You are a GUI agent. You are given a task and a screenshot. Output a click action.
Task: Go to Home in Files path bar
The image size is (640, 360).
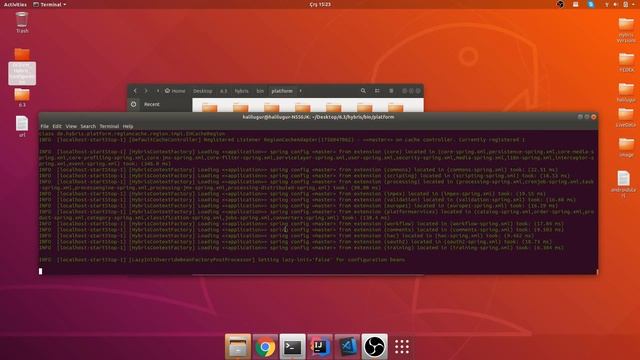[x=175, y=91]
